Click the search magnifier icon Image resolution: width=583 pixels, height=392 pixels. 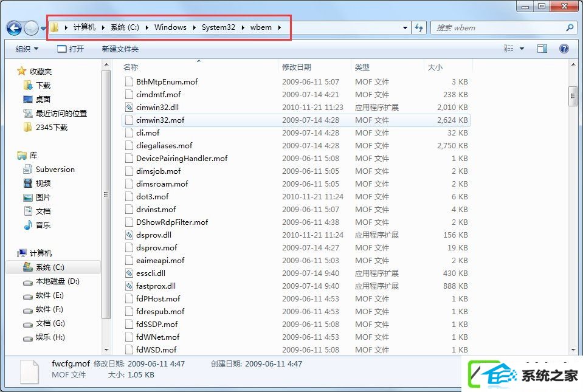coord(570,27)
